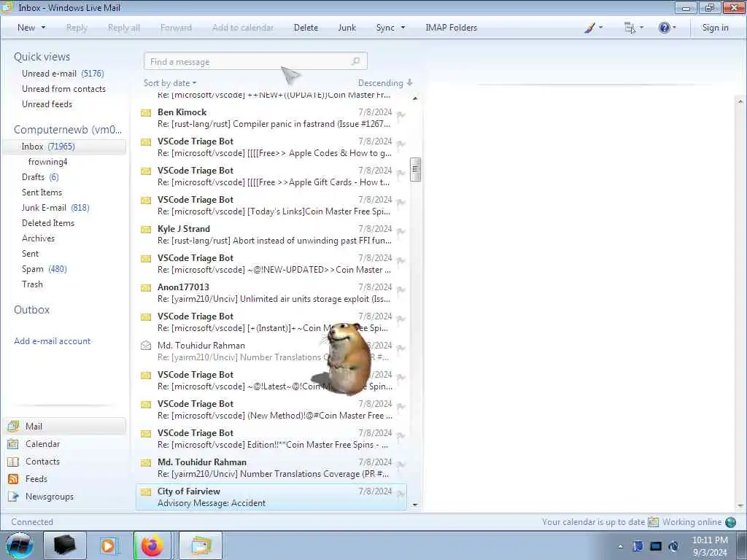Open the Deleted Items folder
Viewport: 747px width, 560px height.
48,223
